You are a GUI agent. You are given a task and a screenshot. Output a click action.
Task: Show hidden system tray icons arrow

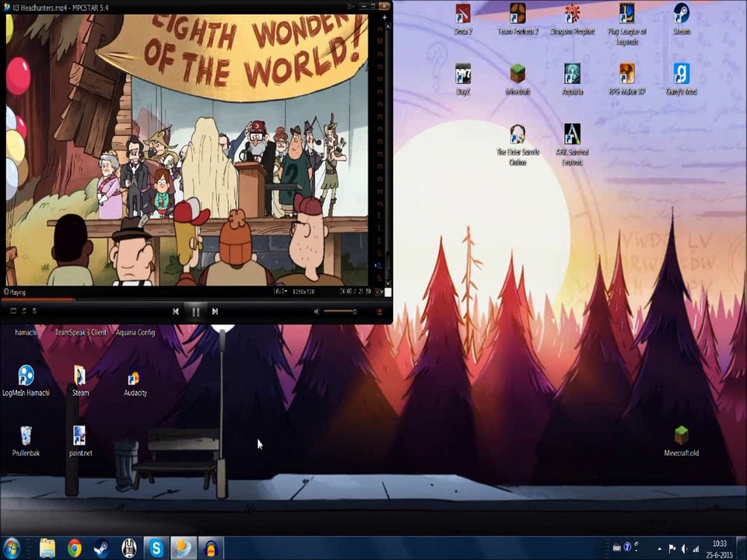[659, 548]
